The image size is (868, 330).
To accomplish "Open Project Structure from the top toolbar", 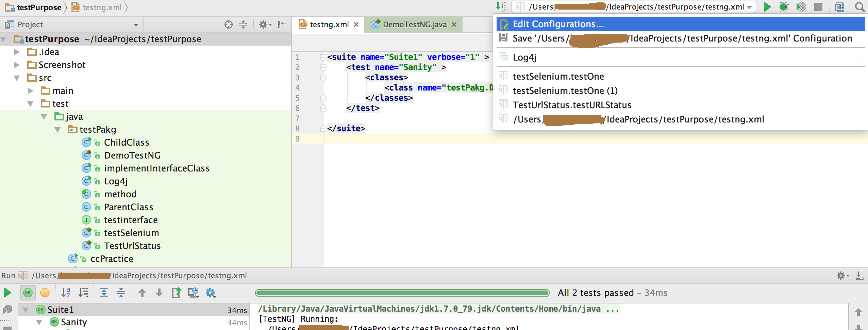I will pos(840,7).
